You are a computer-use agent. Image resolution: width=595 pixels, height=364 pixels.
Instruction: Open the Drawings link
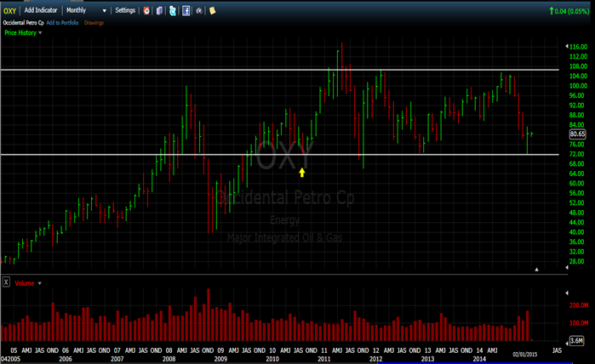click(x=94, y=23)
